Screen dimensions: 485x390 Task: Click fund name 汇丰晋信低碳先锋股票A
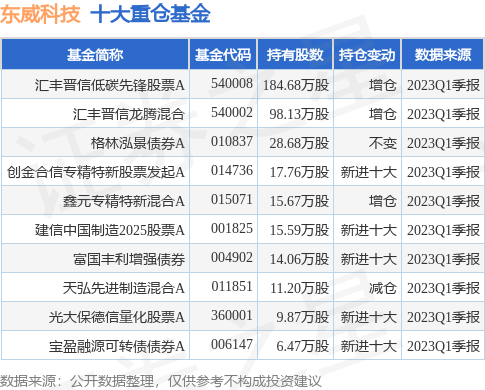pos(110,85)
